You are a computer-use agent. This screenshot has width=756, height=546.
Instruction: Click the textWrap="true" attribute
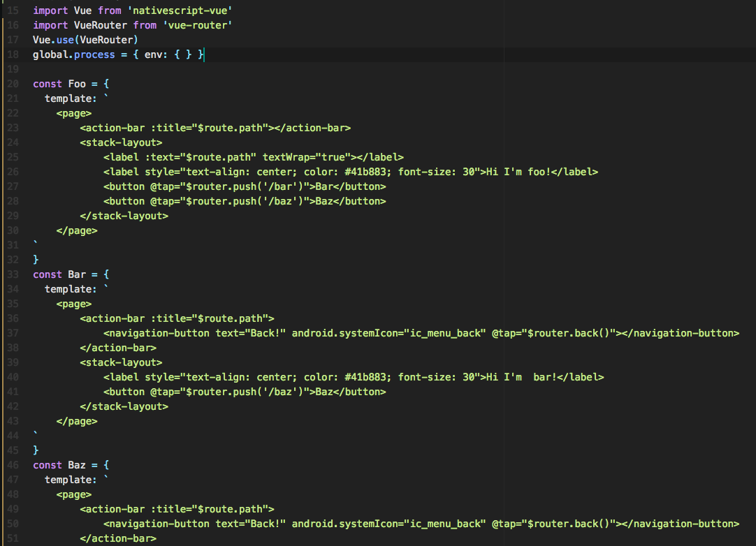pyautogui.click(x=307, y=157)
